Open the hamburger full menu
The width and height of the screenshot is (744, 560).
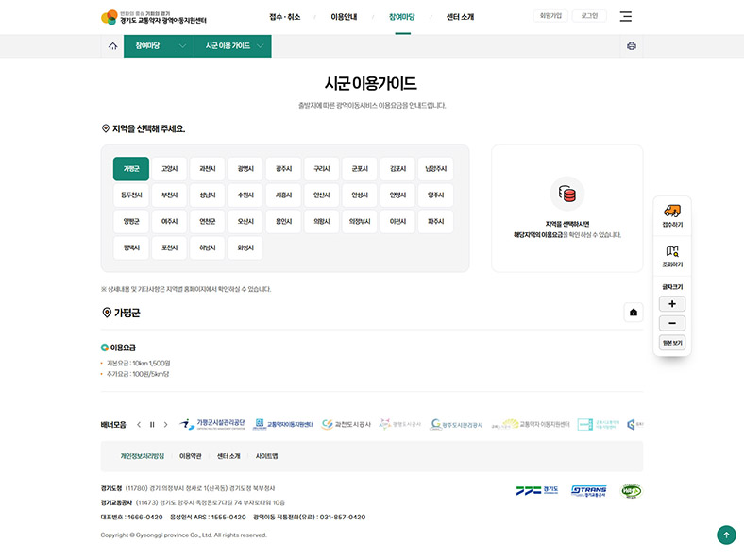point(626,17)
